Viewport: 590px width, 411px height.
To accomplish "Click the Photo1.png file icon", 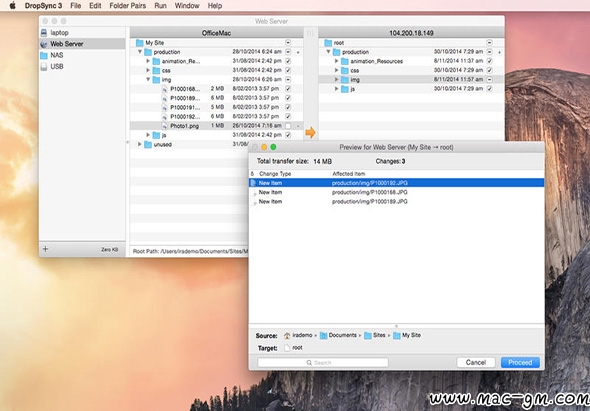I will pyautogui.click(x=164, y=126).
